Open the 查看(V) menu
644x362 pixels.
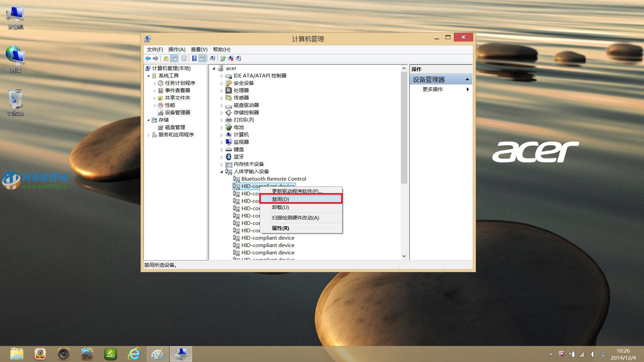[199, 49]
